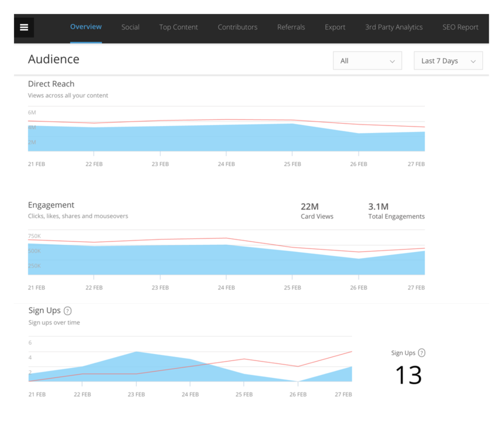Go to the Top Content tab

click(x=178, y=28)
